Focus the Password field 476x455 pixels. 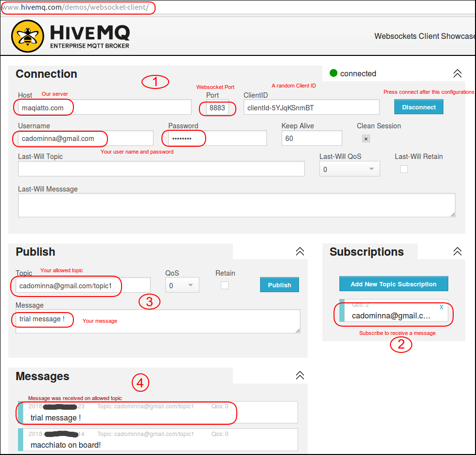click(217, 139)
